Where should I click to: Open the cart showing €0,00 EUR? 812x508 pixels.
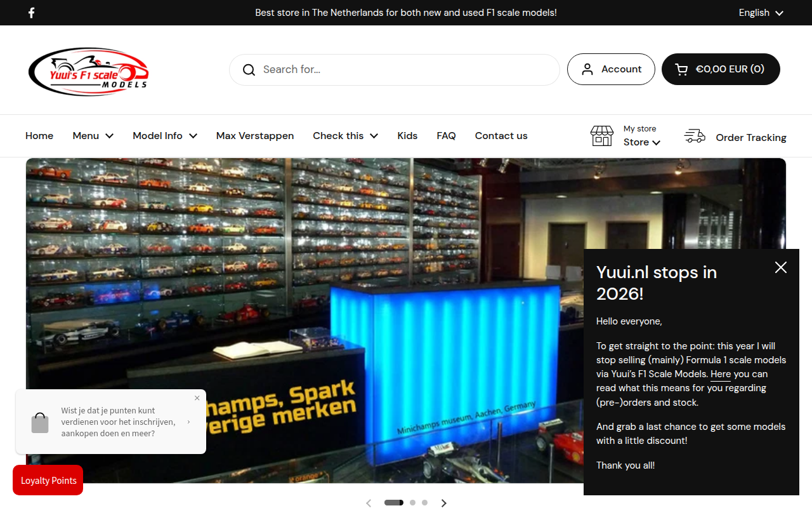click(721, 69)
